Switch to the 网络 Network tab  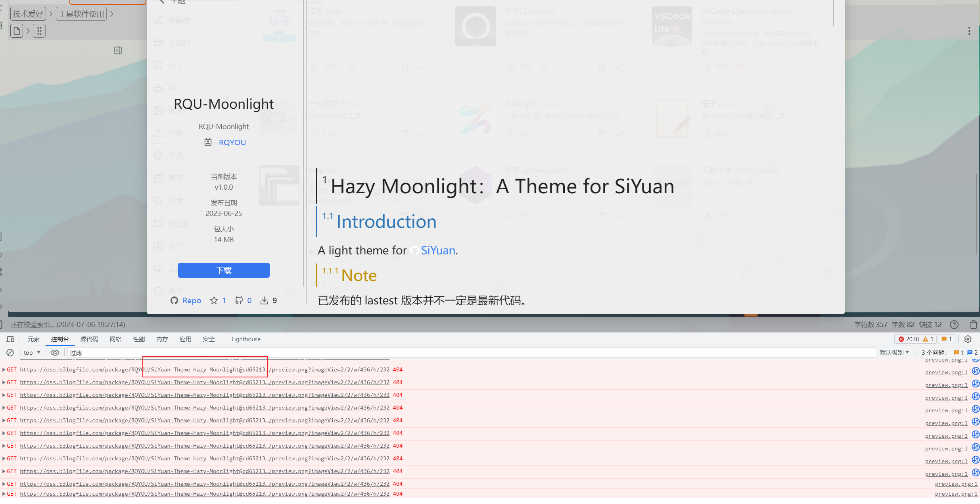(x=115, y=339)
